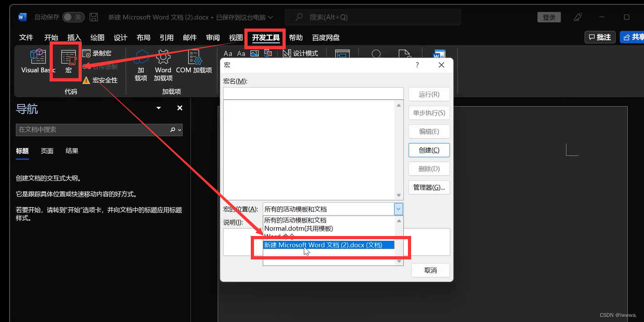Start 录制宏 (Record Macro)
Viewport: 644px width, 322px height.
[x=97, y=53]
